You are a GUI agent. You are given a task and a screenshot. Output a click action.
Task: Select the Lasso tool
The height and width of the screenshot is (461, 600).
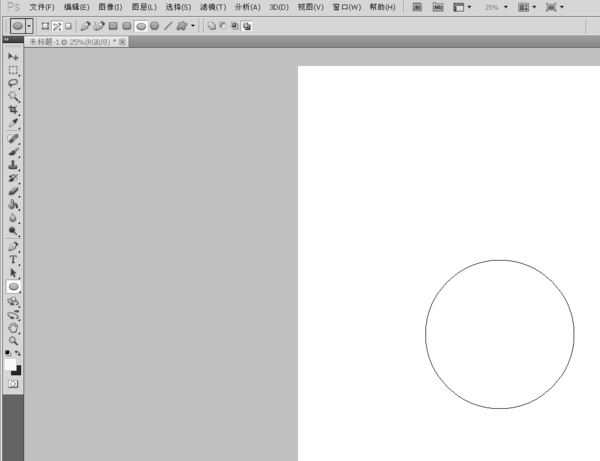point(13,84)
